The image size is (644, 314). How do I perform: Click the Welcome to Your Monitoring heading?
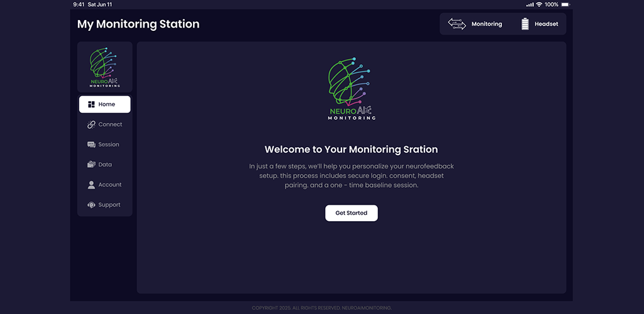tap(351, 149)
